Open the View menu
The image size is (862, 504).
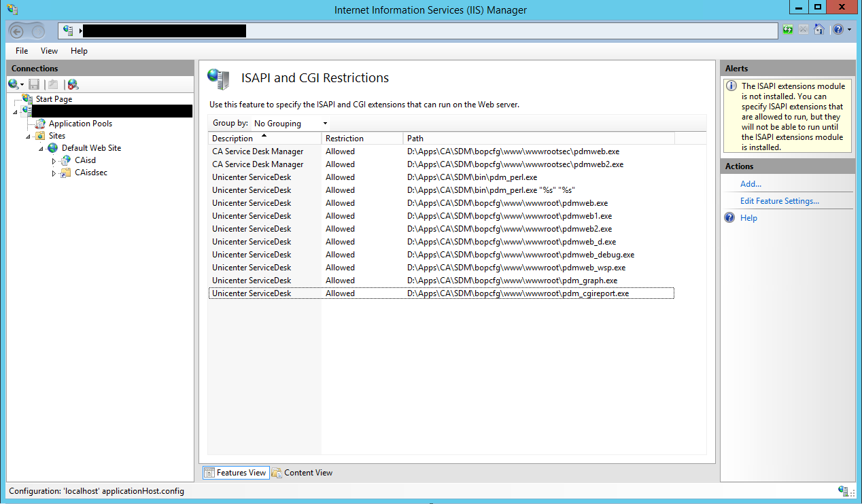49,51
